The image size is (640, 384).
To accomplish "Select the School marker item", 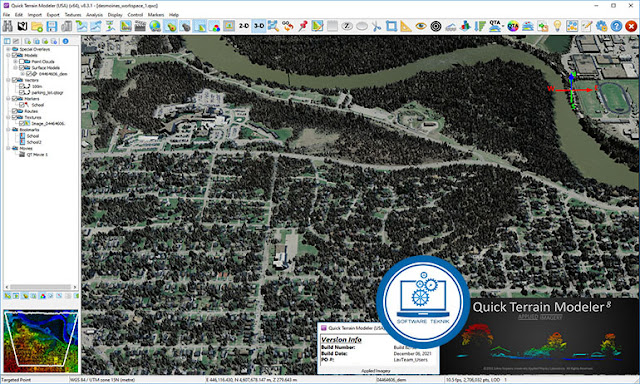I will (38, 105).
